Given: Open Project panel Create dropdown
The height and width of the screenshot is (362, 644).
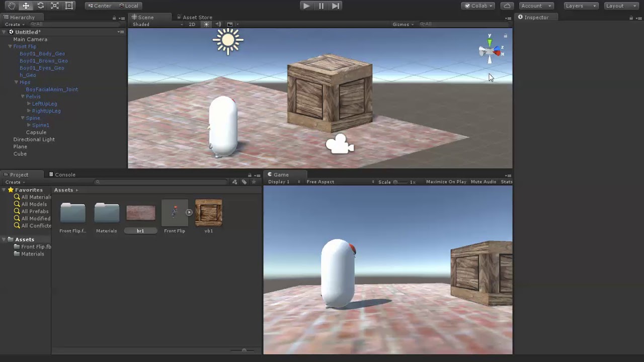Looking at the screenshot, I should click(x=15, y=182).
